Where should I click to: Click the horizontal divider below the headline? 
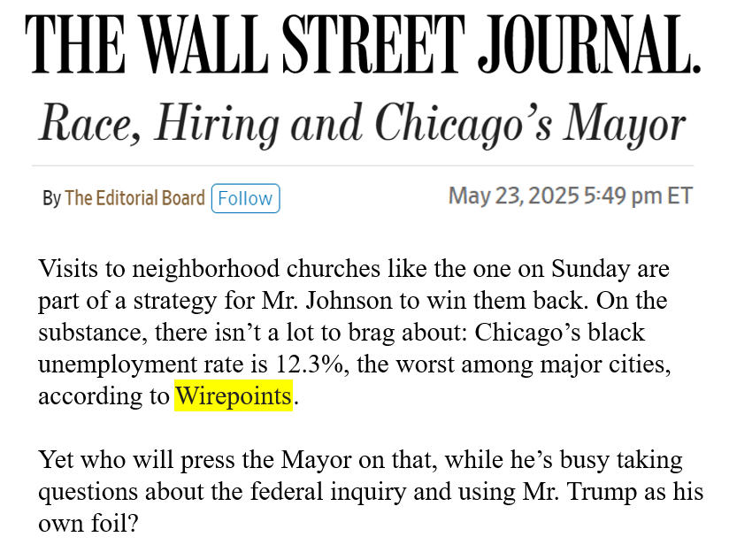point(363,165)
